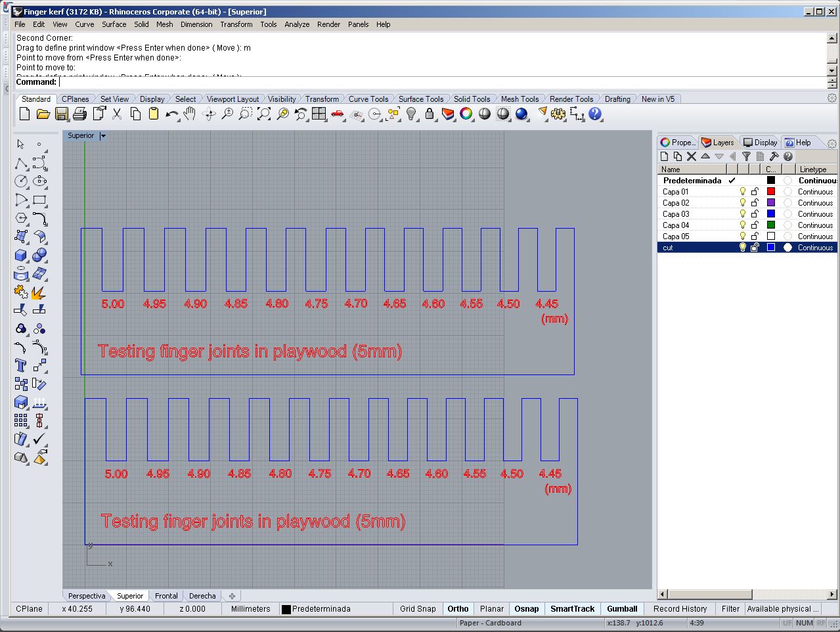The image size is (840, 632).
Task: Open the status bar layer selector Predeterminada
Action: 316,609
